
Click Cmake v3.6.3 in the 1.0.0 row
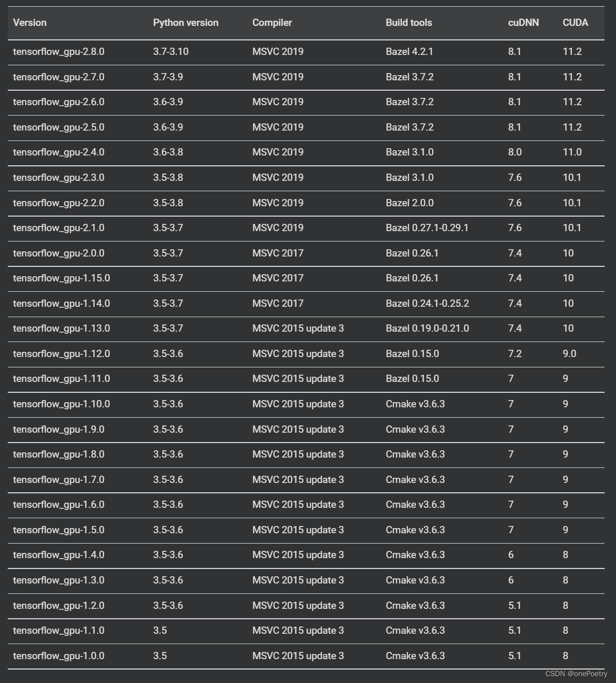point(415,656)
